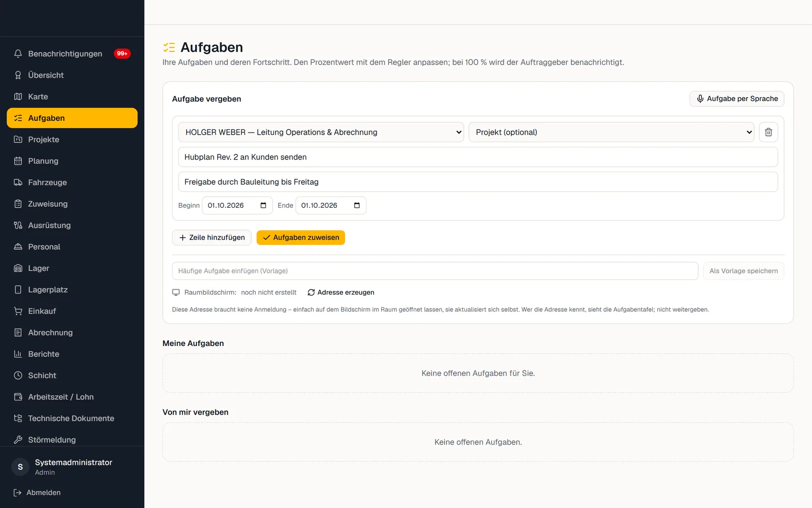The width and height of the screenshot is (812, 508).
Task: Click the Häufige Aufgabe einfügen template field
Action: point(435,271)
